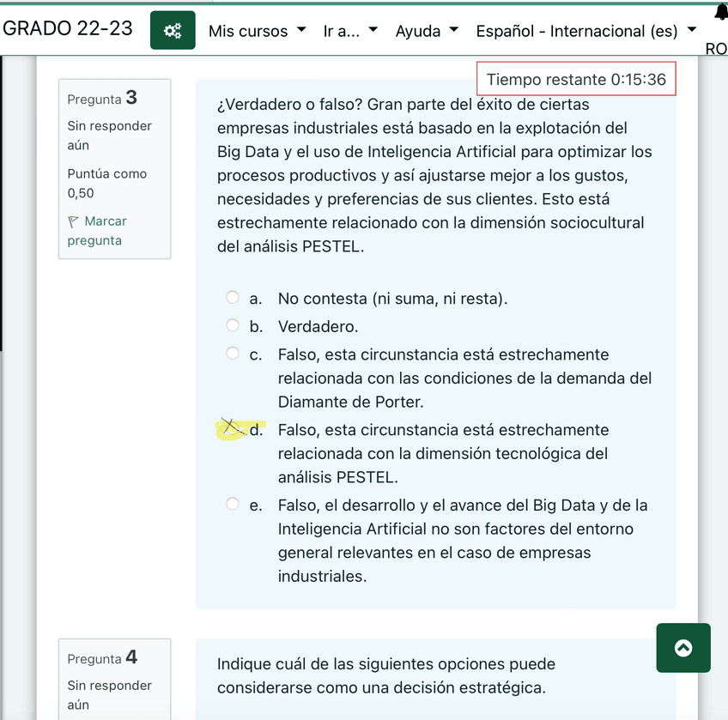Select option a 'No contesta' radio button
Image resolution: width=728 pixels, height=720 pixels.
[233, 298]
